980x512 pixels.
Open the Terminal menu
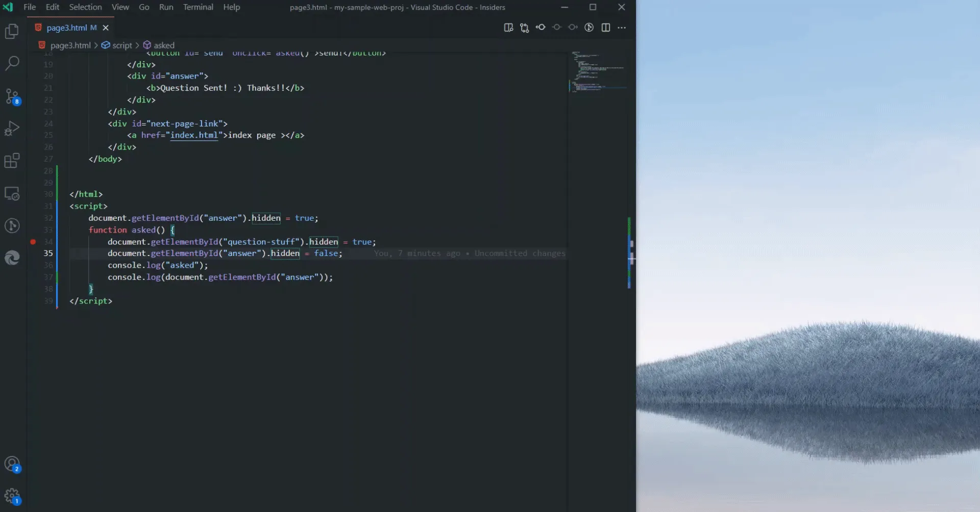pos(198,7)
